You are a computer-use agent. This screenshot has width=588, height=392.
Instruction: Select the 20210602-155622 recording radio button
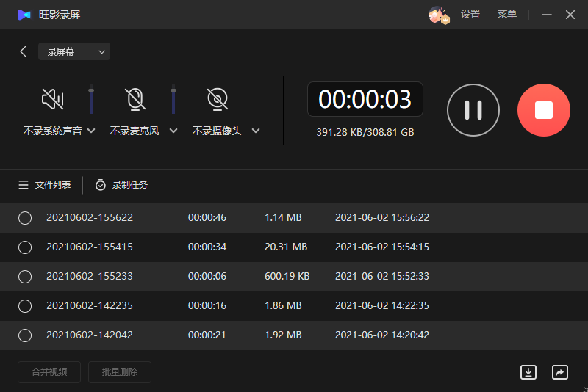pyautogui.click(x=25, y=218)
